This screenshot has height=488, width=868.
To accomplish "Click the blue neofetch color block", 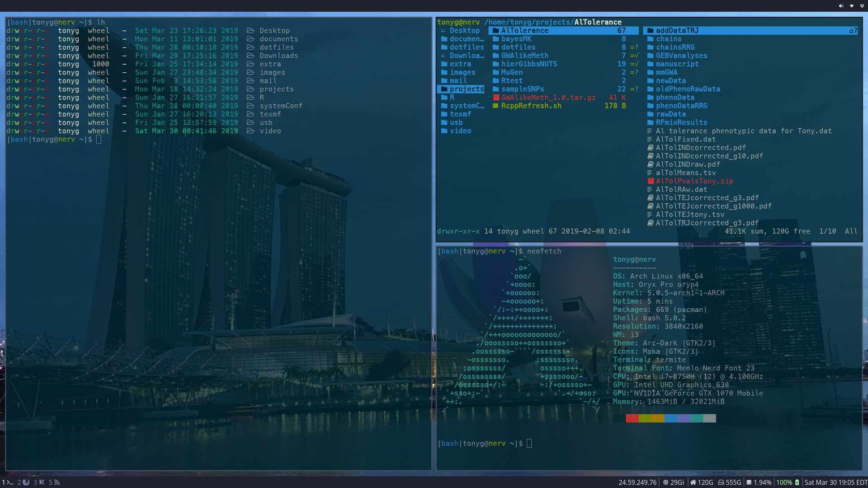I will (671, 418).
